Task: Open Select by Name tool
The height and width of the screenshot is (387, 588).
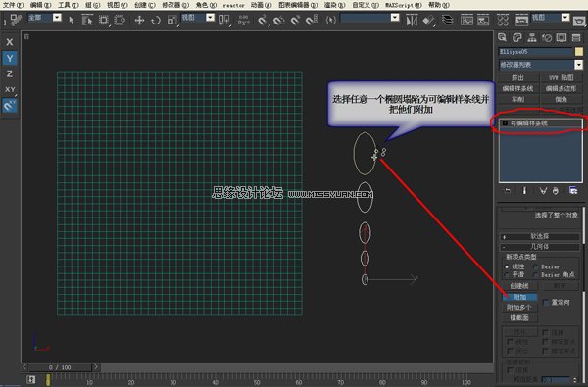Action: (x=87, y=20)
